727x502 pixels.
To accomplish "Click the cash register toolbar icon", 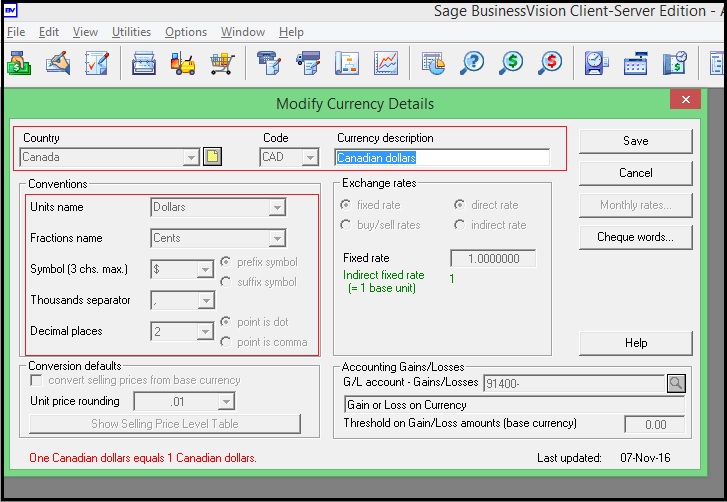I will click(x=637, y=62).
